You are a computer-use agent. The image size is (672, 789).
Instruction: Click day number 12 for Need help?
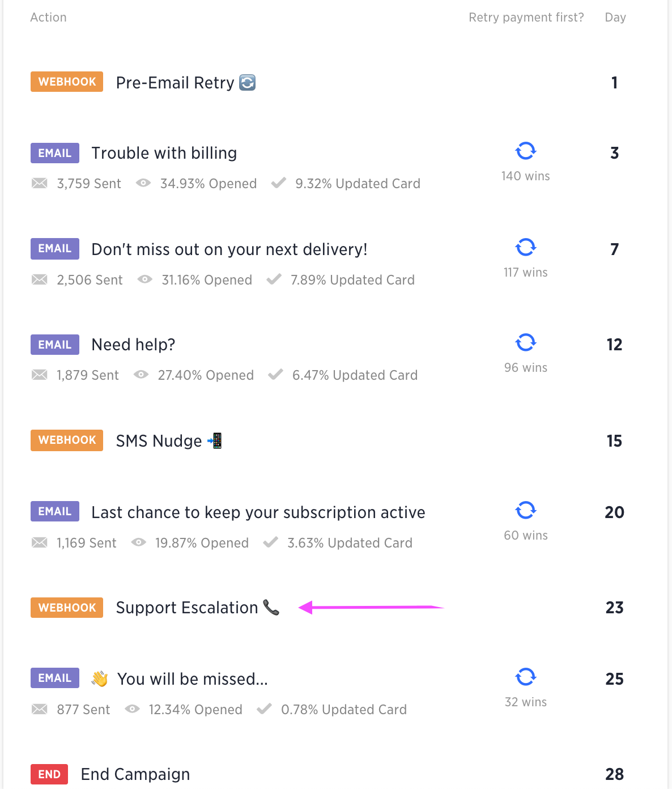pos(615,345)
